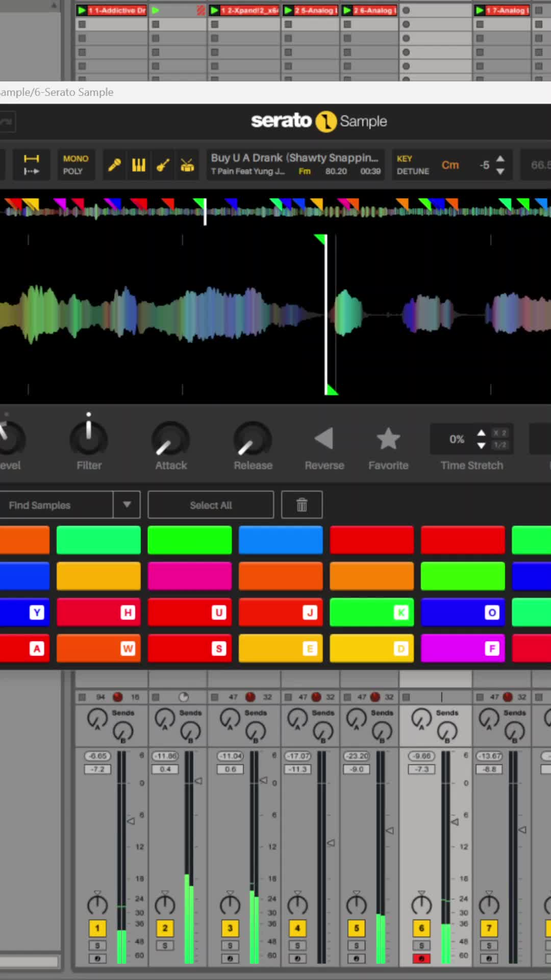Screen dimensions: 551x980
Task: Switch to MONO voice mode
Action: 76,159
